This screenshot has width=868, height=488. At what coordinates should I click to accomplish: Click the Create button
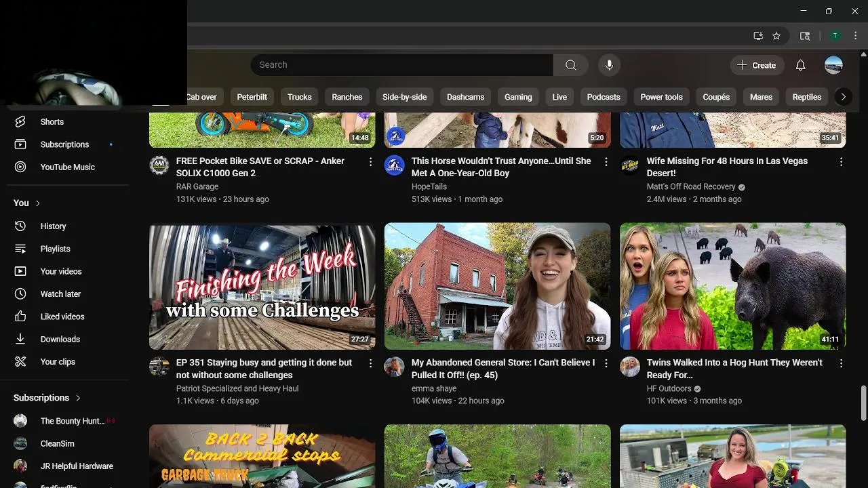click(756, 65)
